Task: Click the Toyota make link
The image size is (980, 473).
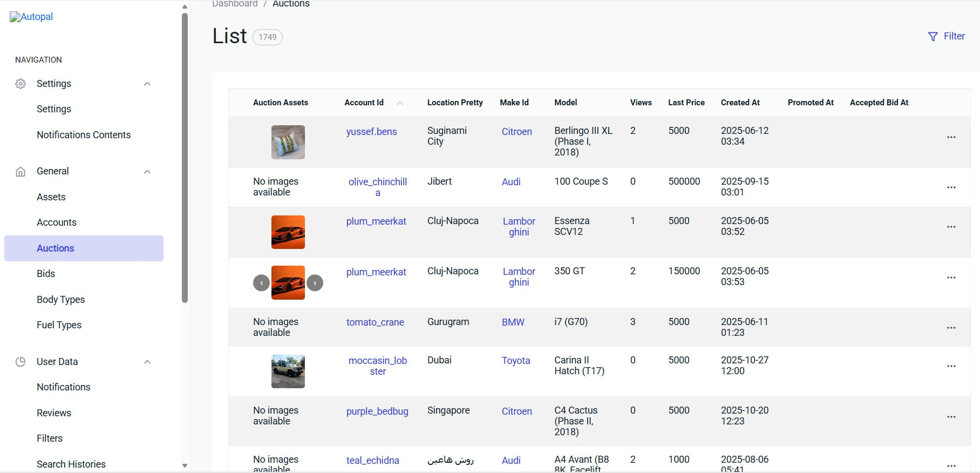Action: point(516,361)
